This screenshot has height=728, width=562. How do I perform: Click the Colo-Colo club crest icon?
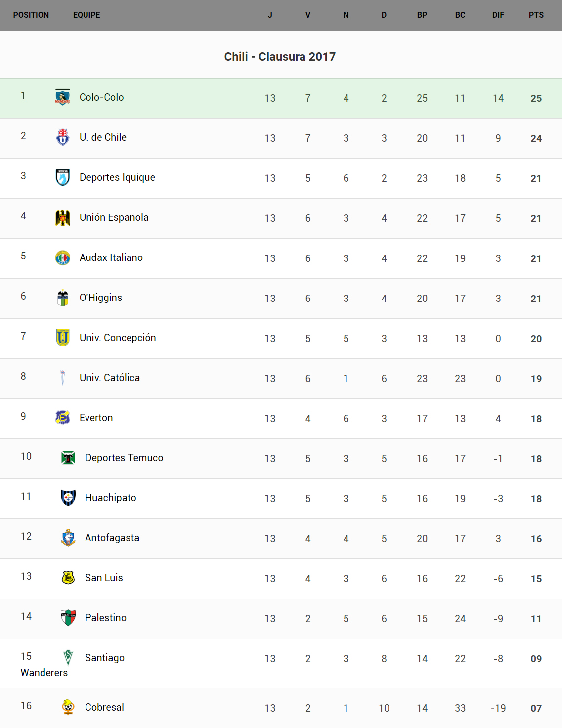coord(63,97)
